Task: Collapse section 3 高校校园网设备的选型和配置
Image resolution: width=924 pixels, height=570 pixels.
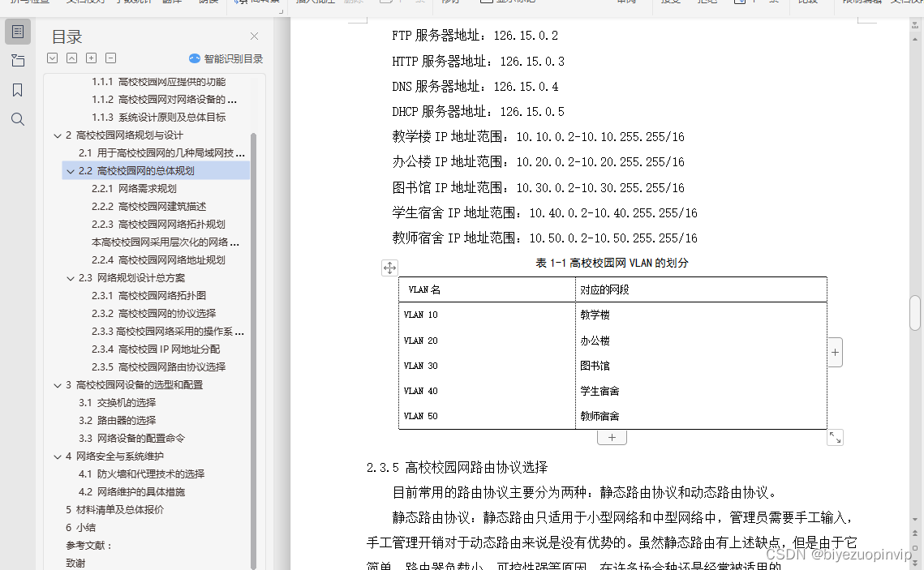Action: (57, 386)
